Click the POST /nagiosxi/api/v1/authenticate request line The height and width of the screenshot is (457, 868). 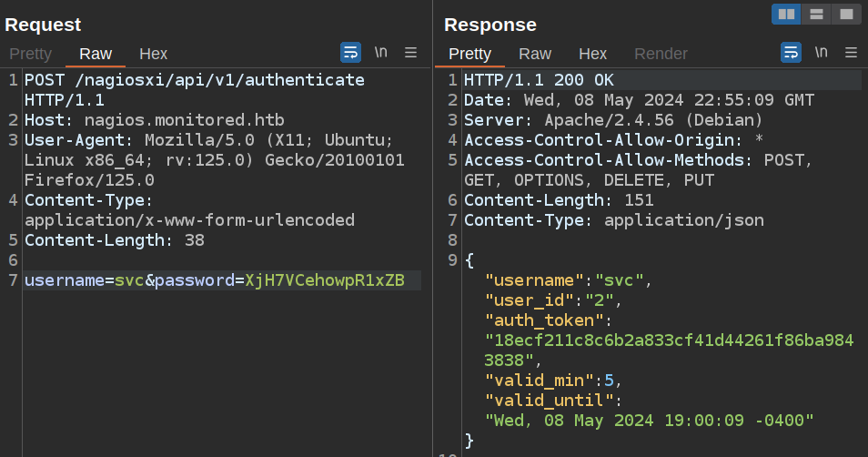point(194,80)
